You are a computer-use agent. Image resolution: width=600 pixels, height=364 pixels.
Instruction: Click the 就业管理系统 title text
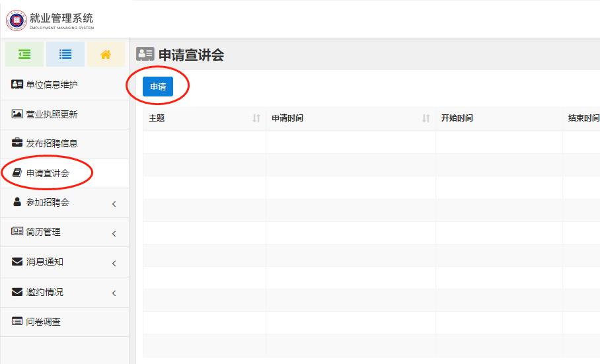point(61,18)
